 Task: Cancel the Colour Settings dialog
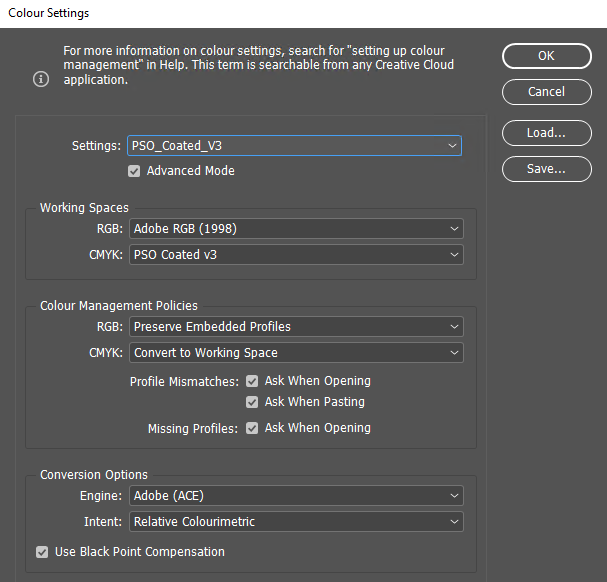tap(546, 92)
